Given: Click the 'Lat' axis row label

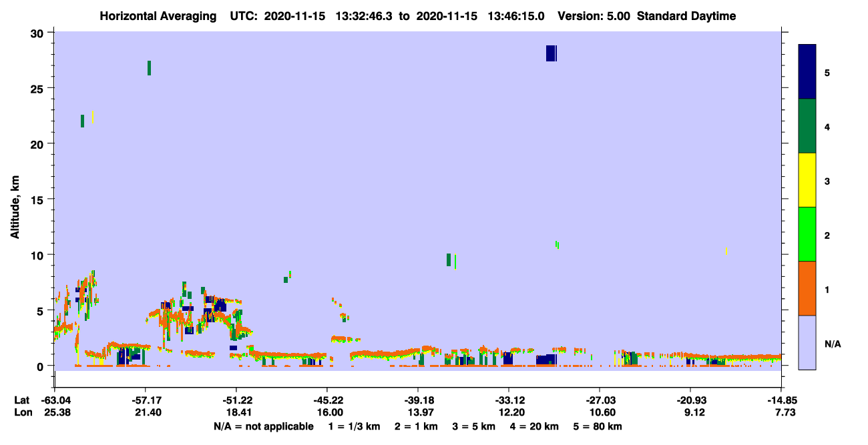Looking at the screenshot, I should click(x=22, y=400).
